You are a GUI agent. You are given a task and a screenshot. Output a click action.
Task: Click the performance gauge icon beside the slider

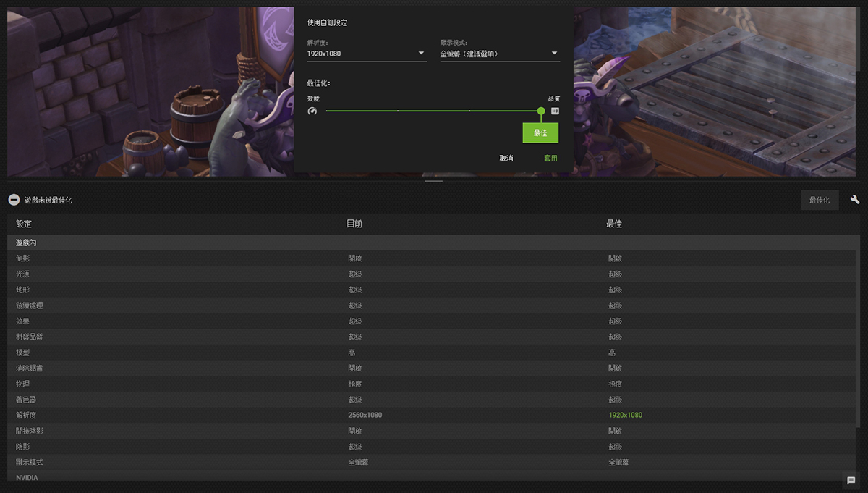[x=312, y=111]
